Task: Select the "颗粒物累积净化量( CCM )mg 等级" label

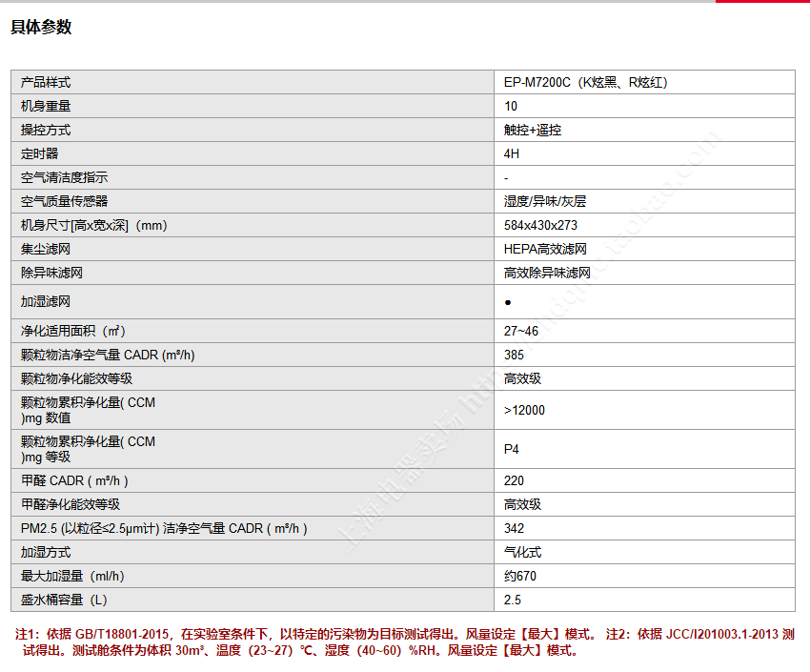Action: [88, 449]
